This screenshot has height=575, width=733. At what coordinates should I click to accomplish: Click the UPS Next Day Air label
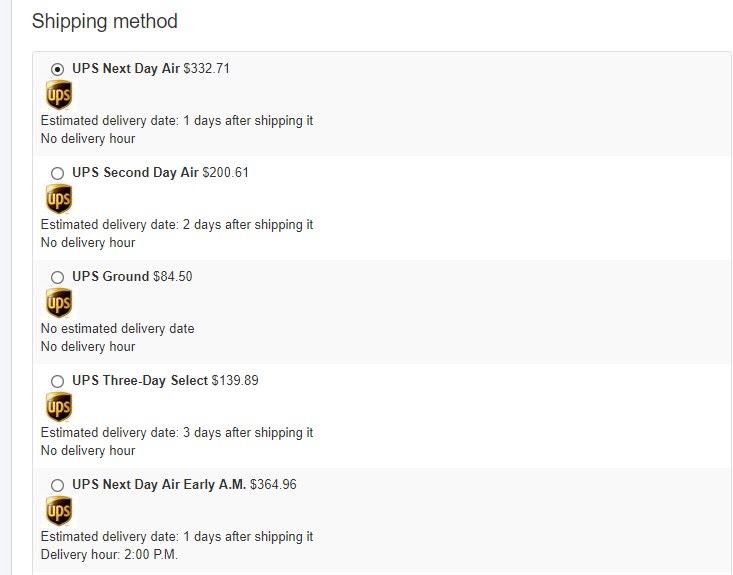tap(126, 69)
